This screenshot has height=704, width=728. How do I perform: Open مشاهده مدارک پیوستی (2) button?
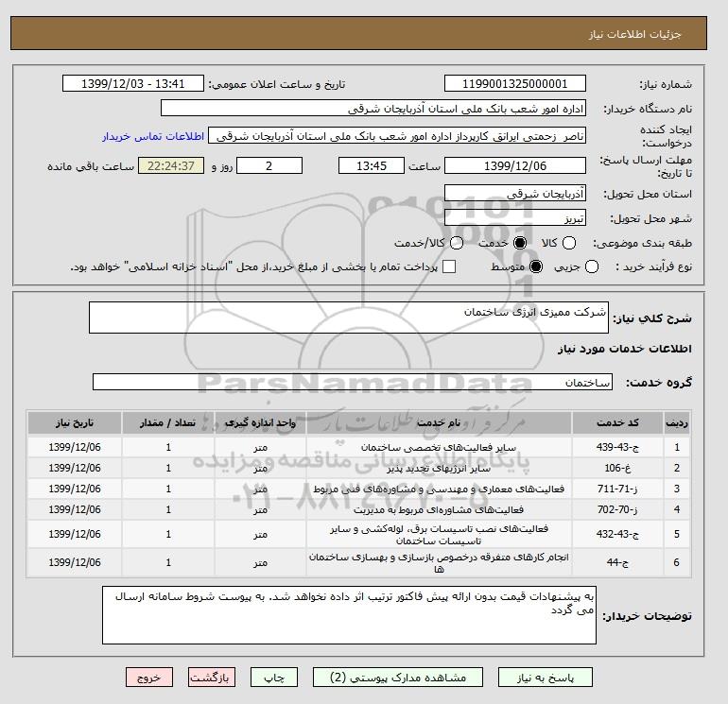point(398,678)
